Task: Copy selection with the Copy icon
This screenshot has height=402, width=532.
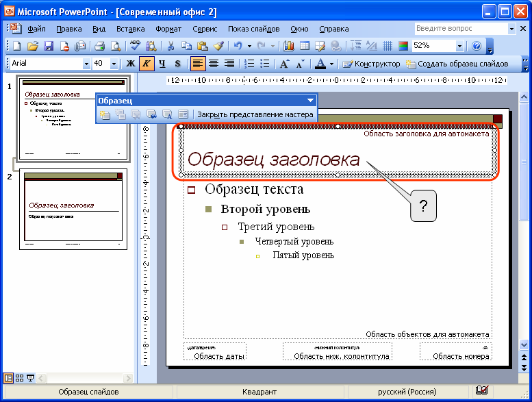Action: coord(186,46)
